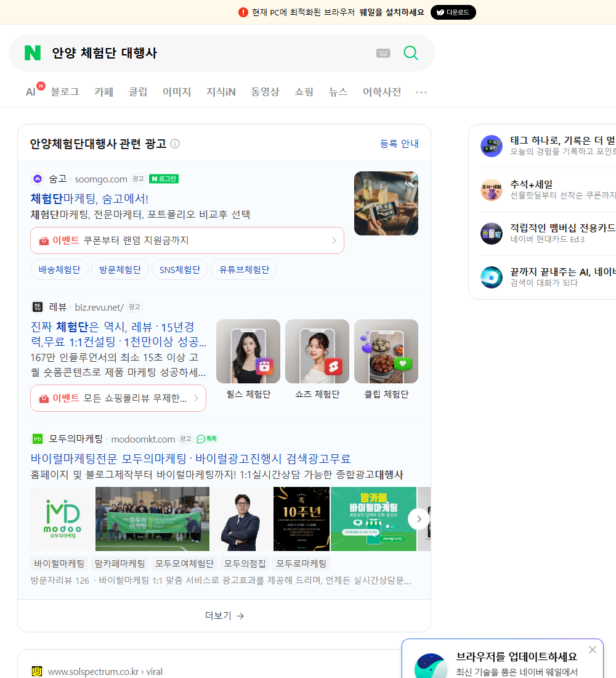This screenshot has height=678, width=616.
Task: Switch to the 지식iN tab
Action: tap(221, 92)
